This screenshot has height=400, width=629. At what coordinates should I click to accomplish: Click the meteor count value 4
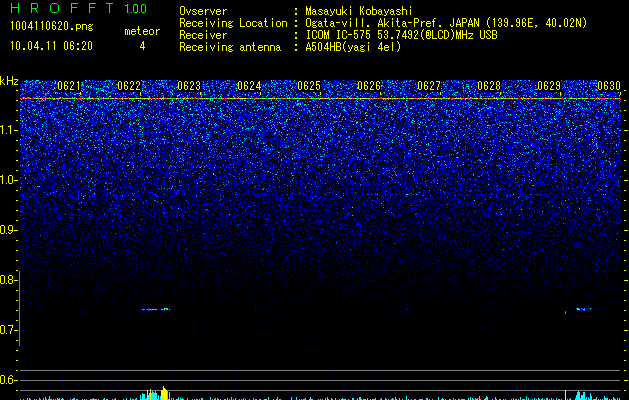pyautogui.click(x=142, y=46)
